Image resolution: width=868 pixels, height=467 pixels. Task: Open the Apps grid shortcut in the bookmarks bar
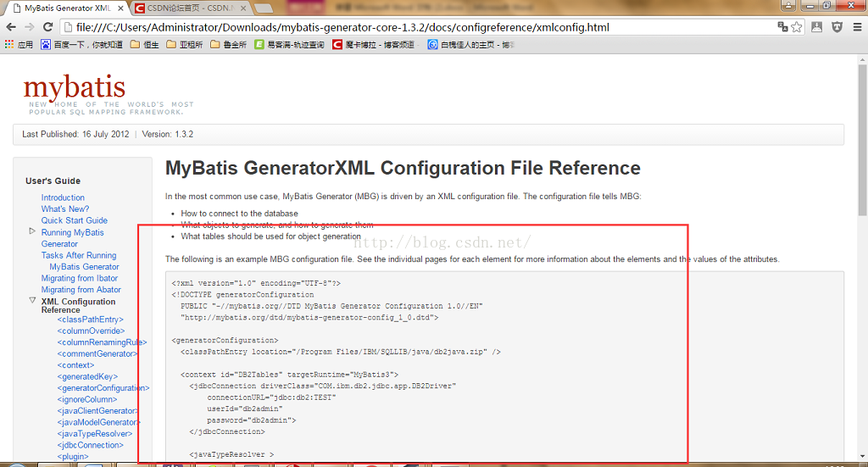pos(19,44)
